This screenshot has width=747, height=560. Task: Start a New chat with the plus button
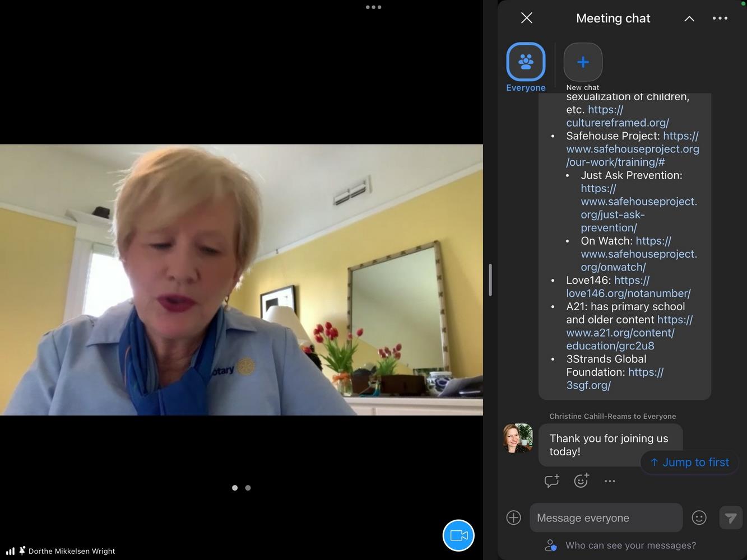[583, 62]
